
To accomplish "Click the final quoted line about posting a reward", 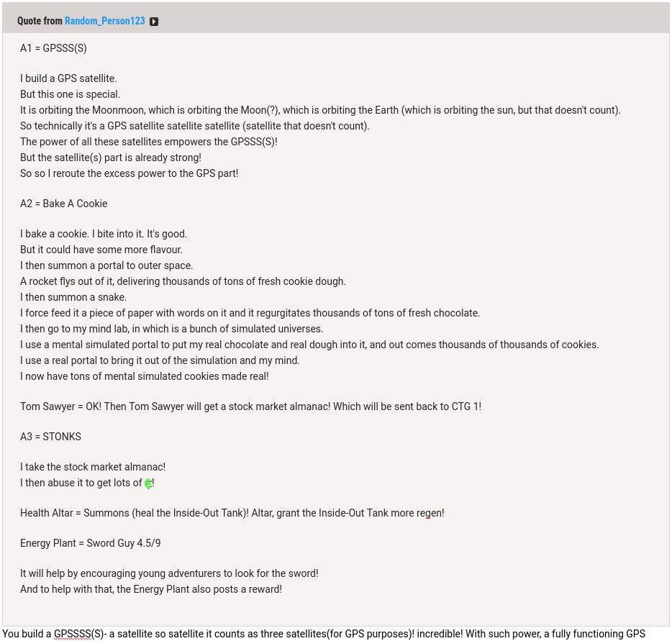I will pos(151,589).
